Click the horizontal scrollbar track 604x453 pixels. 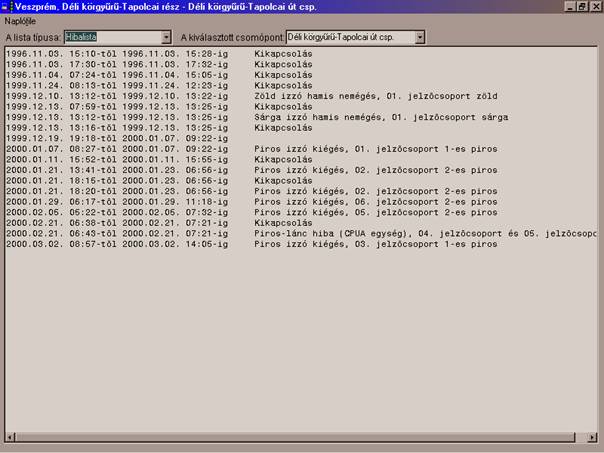[300, 437]
